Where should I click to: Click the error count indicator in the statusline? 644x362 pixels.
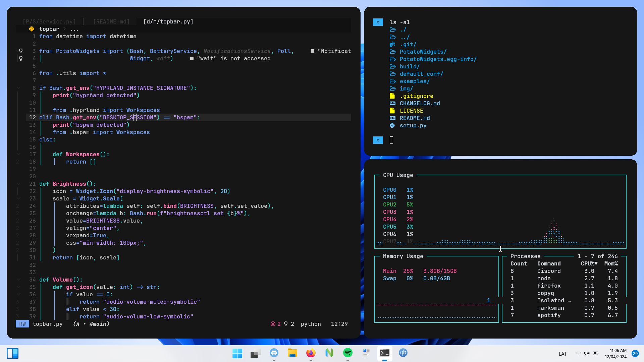[x=276, y=324]
